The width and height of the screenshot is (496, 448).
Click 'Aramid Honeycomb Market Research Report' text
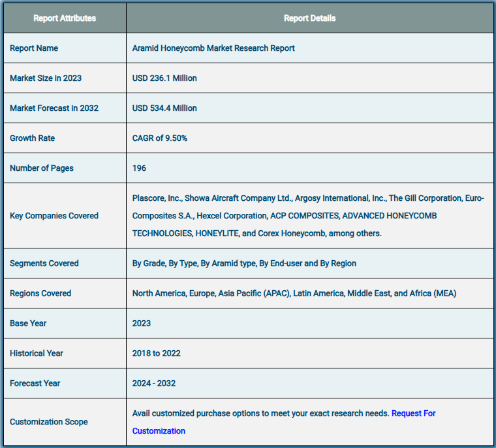(213, 48)
